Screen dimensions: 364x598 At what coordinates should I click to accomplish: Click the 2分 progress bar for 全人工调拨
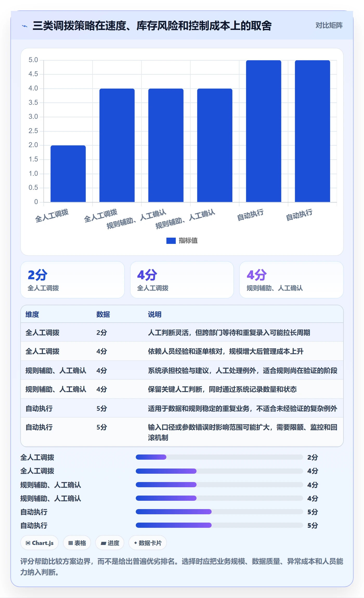click(x=219, y=457)
